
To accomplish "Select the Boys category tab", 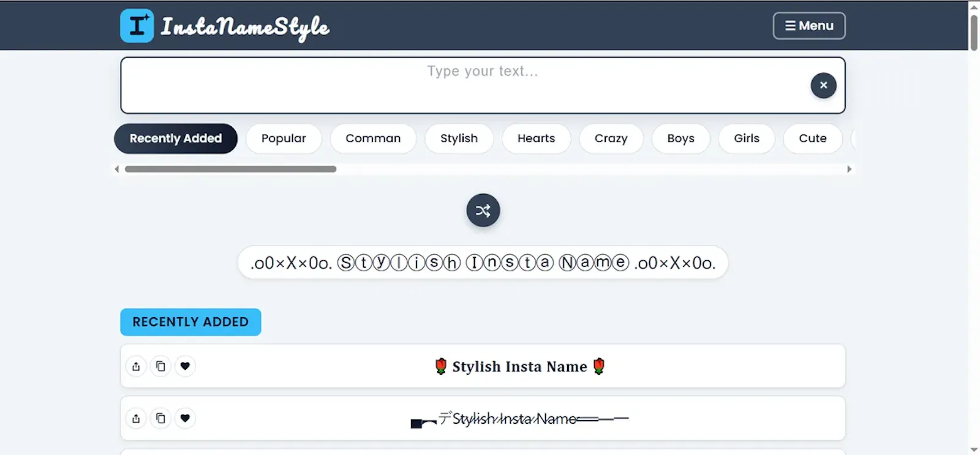I will point(680,138).
